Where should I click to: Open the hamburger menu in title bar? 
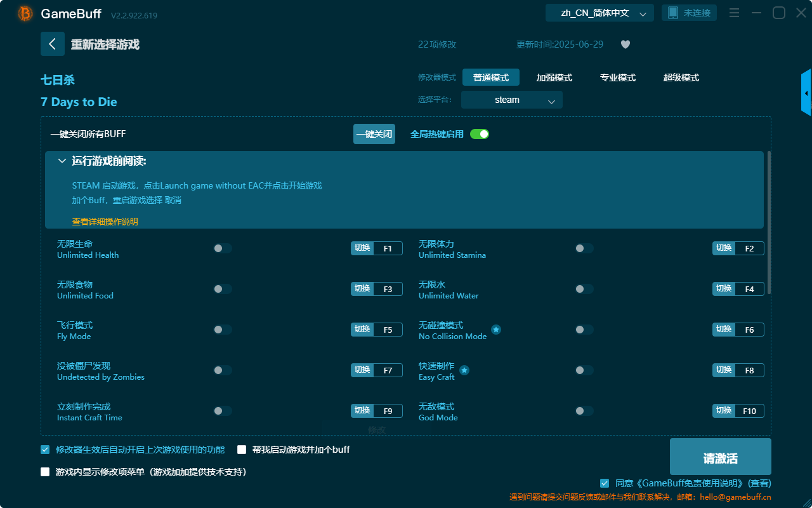pos(734,12)
